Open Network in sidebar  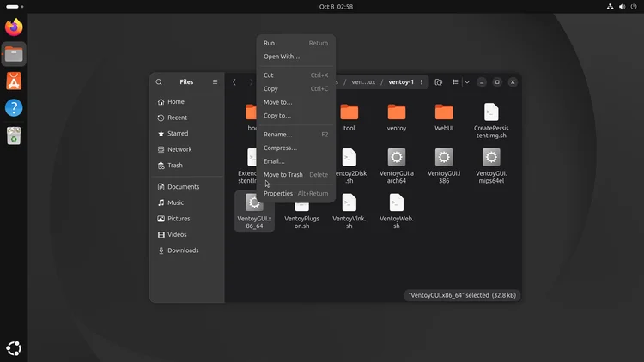[x=187, y=149]
